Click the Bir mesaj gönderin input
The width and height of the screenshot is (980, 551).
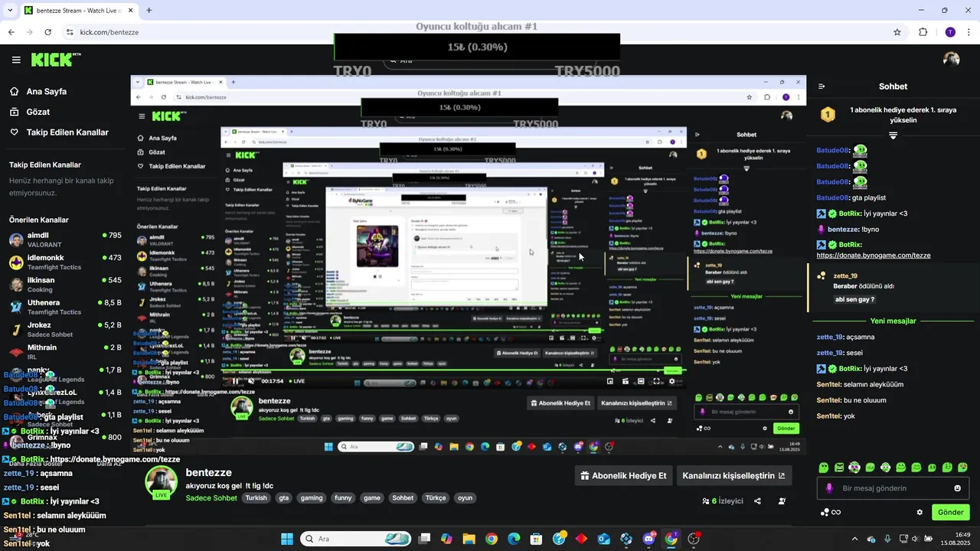coord(893,488)
